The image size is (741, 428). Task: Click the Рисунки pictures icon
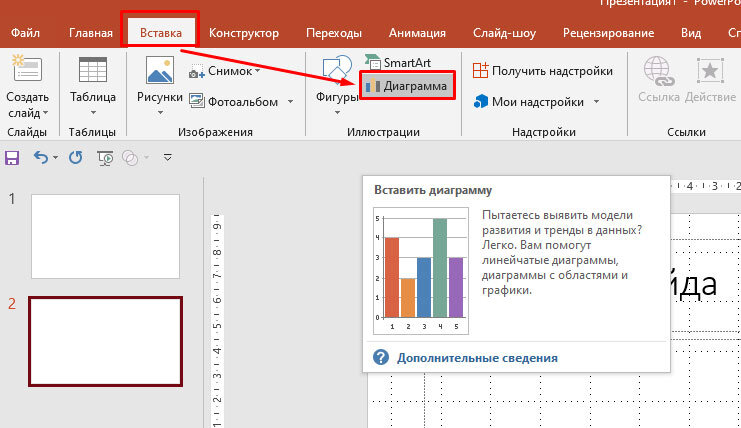[x=160, y=70]
